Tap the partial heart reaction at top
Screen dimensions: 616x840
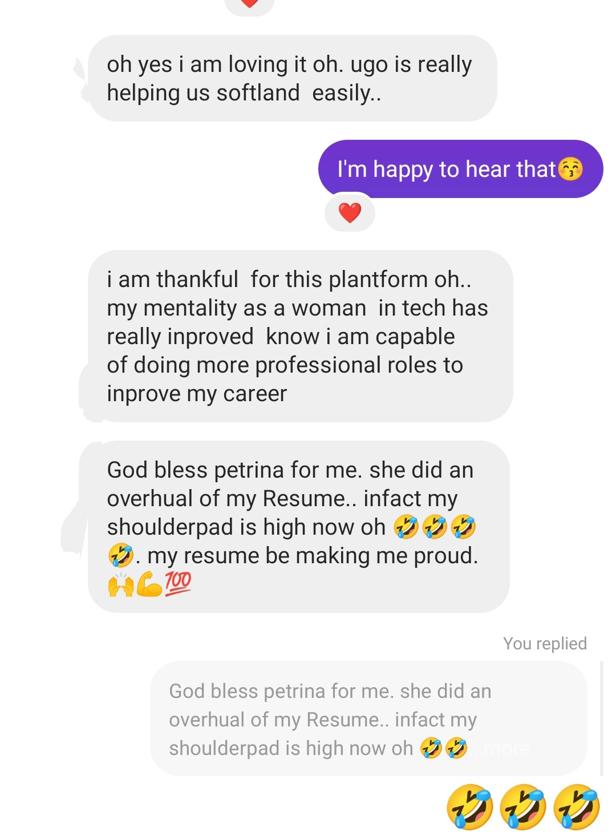tap(250, 5)
